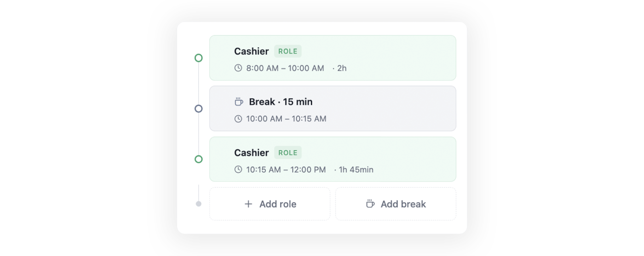The image size is (644, 256).
Task: Click the 2h duration label
Action: tap(341, 68)
